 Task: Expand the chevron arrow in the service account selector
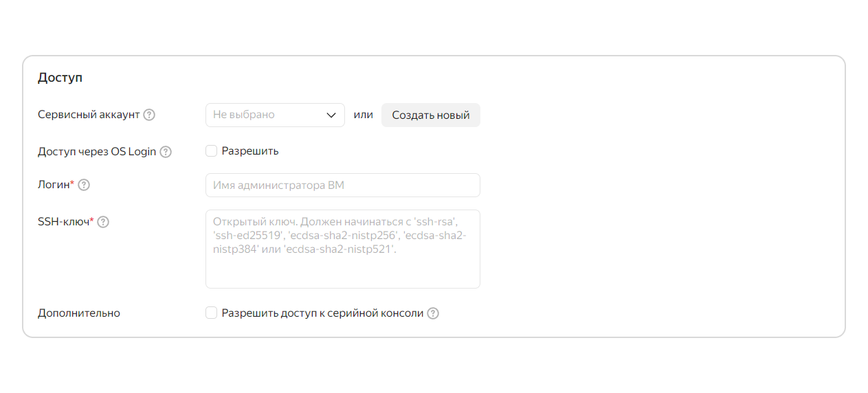331,115
